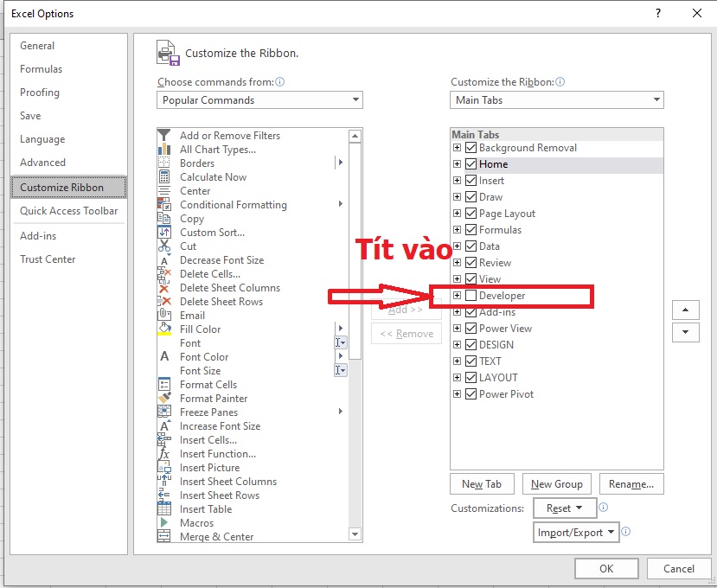The width and height of the screenshot is (717, 588).
Task: Click the New Group button
Action: (556, 483)
